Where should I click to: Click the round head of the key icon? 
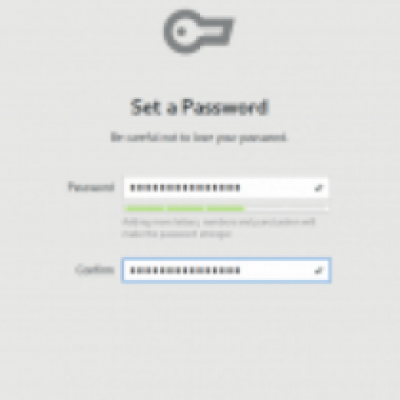(x=182, y=32)
